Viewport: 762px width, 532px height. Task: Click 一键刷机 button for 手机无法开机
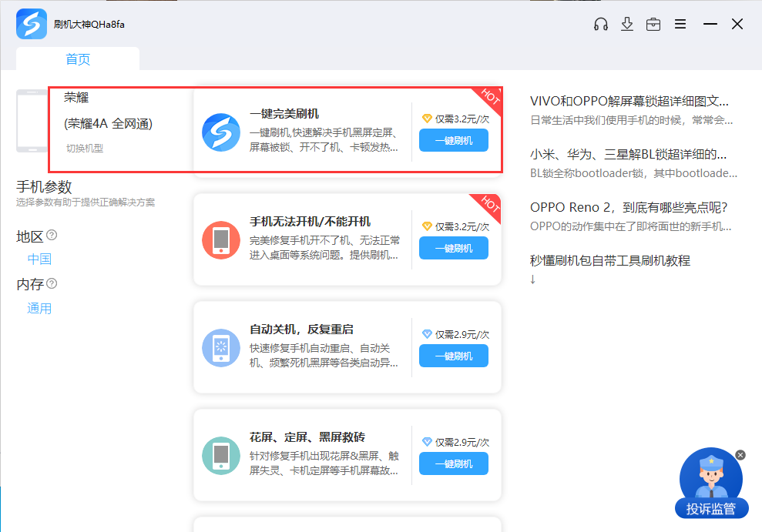pyautogui.click(x=453, y=248)
